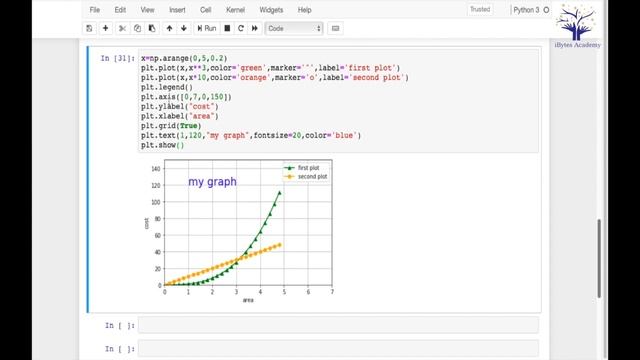Interrupt the kernel with stop icon
This screenshot has width=640, height=360.
227,28
